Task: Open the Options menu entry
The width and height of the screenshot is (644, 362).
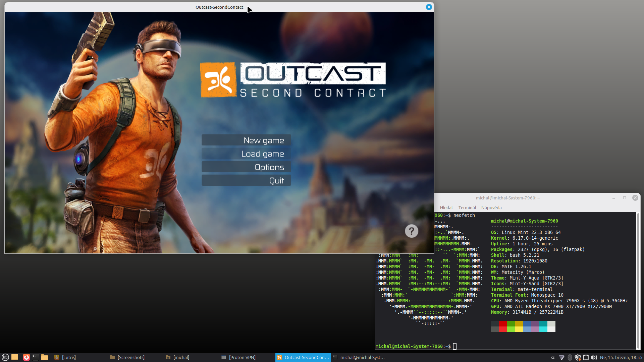Action: tap(246, 167)
